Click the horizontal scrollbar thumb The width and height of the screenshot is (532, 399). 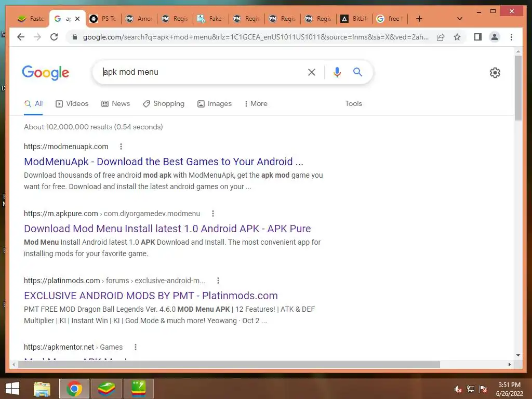pos(229,364)
